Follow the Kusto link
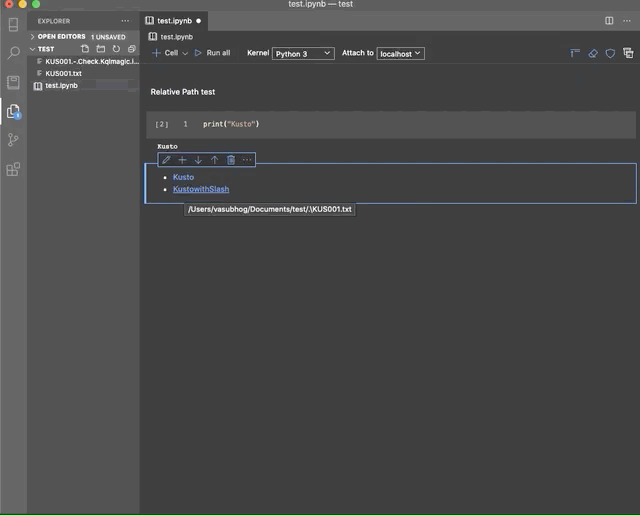The width and height of the screenshot is (640, 515). [x=183, y=177]
